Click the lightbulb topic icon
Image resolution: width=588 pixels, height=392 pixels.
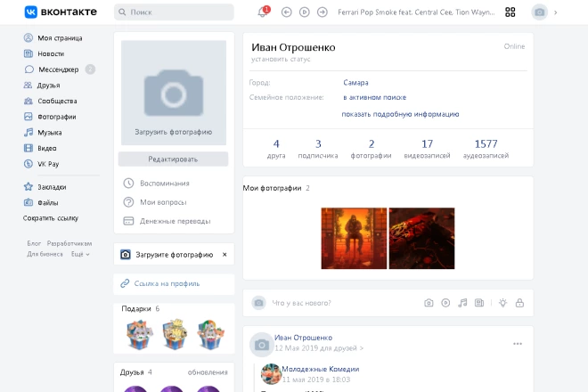[x=502, y=303]
